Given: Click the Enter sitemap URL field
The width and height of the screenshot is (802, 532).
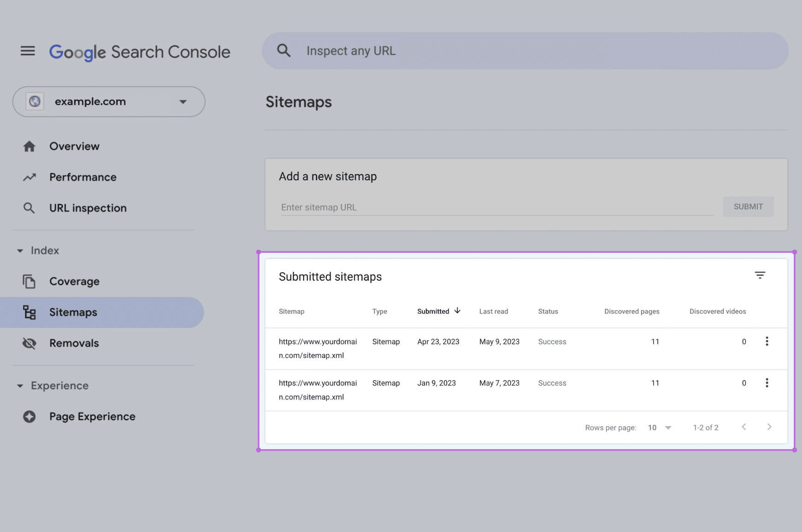Looking at the screenshot, I should coord(497,207).
